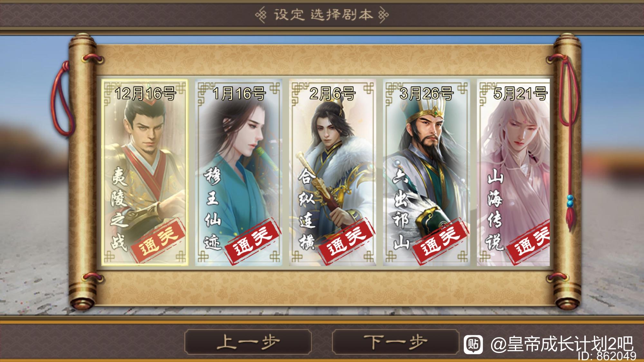Click the 下一步 next button
644x362 pixels.
coord(395,342)
